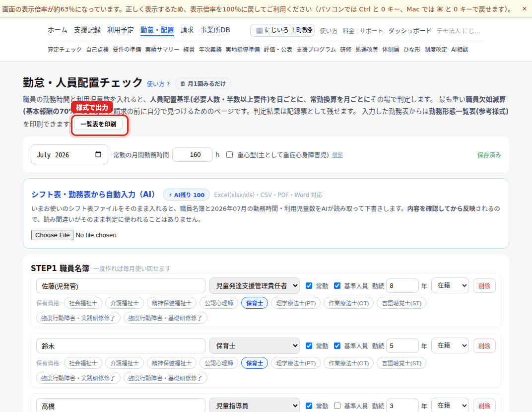Edit 常勤の月間勤務時間 field showing 160
This screenshot has width=532, height=412.
pyautogui.click(x=193, y=154)
